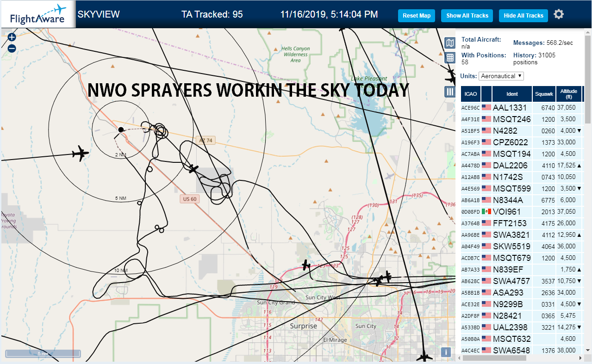592x364 pixels.
Task: Click the Surprise city label on map
Action: pyautogui.click(x=304, y=326)
